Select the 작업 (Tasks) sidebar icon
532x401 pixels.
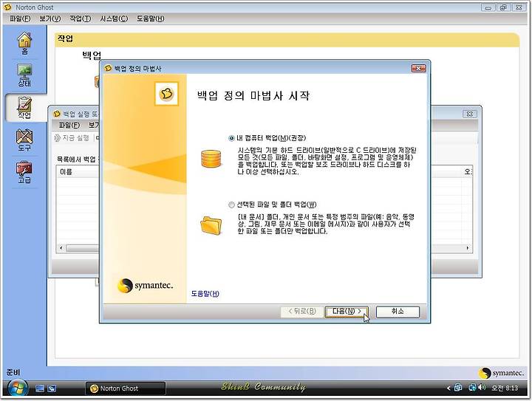coord(24,108)
